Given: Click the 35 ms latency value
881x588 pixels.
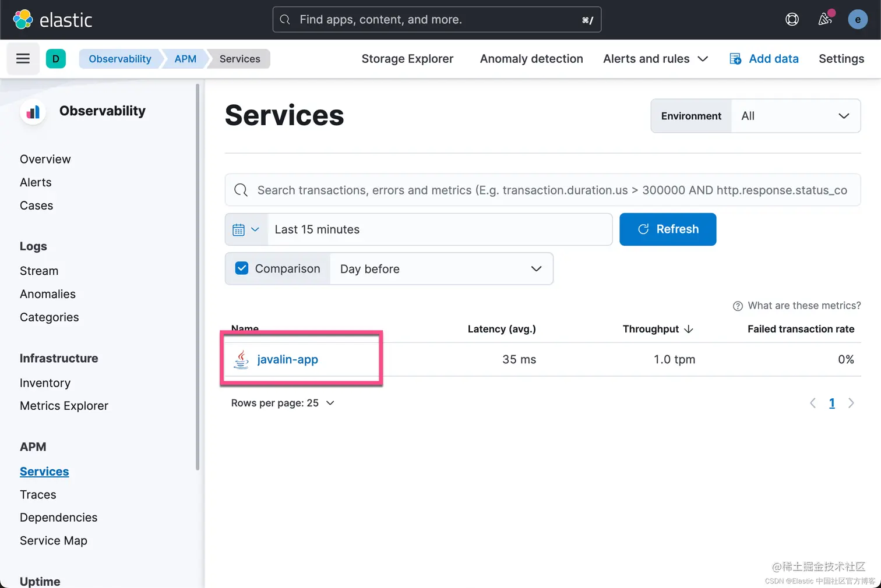Looking at the screenshot, I should tap(519, 359).
